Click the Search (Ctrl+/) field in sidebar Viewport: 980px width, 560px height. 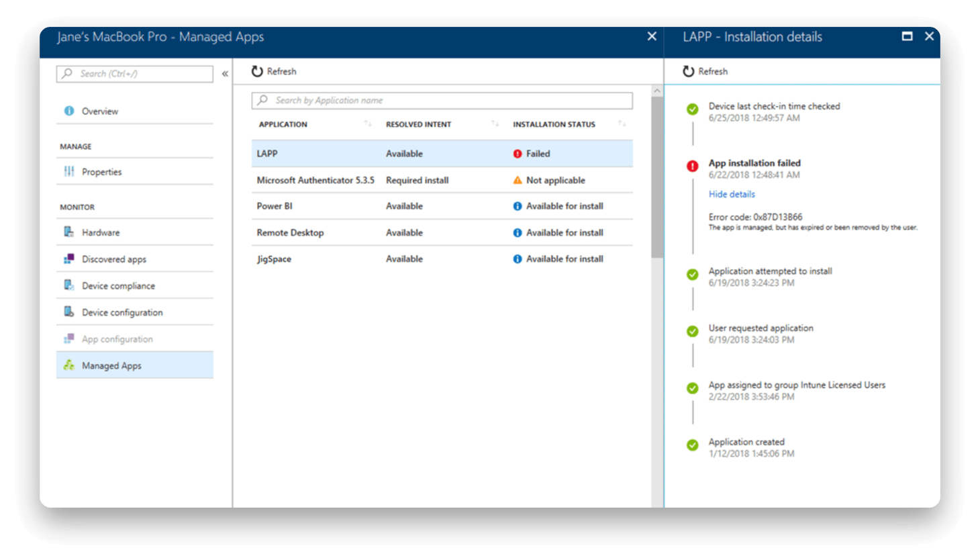[x=135, y=74]
